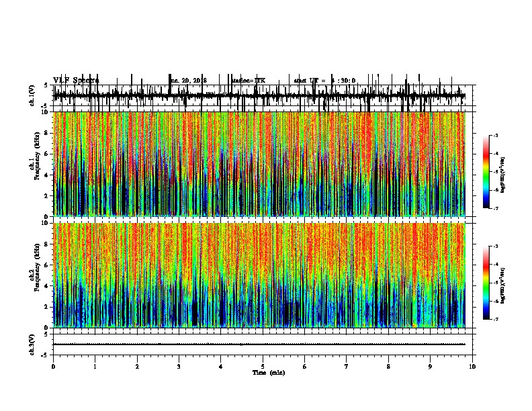Viewport: 532px width, 411px height.
Task: Click the ch.2 spectrogram color scale bar
Action: 486,283
